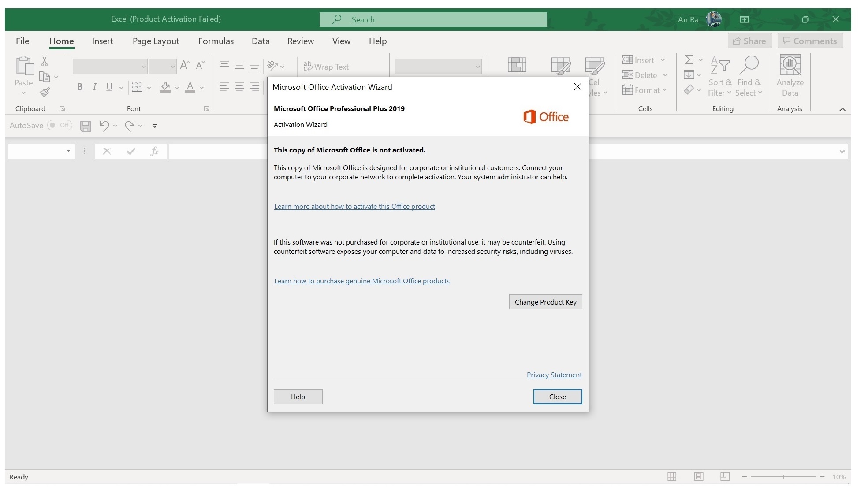Switch to Page Layout view in status bar

coord(698,476)
